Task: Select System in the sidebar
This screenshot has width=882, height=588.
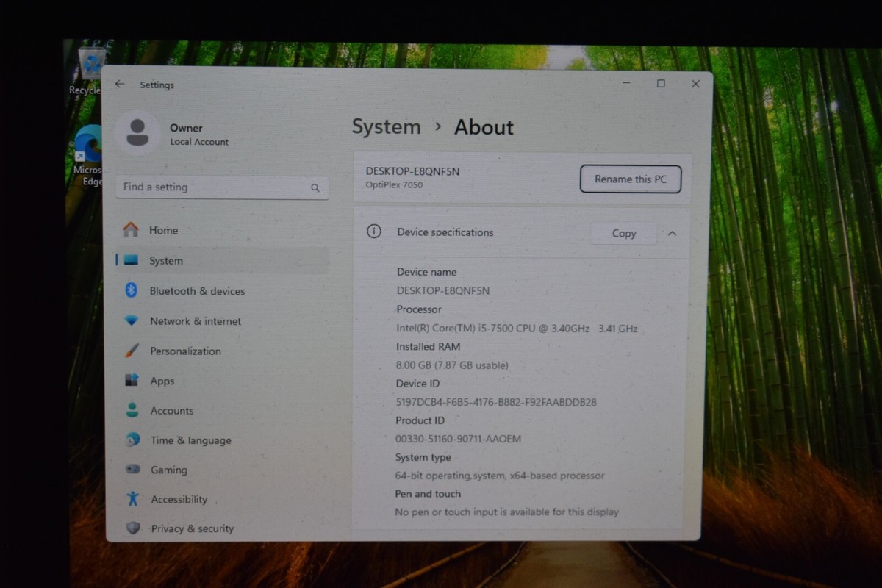Action: coord(222,260)
